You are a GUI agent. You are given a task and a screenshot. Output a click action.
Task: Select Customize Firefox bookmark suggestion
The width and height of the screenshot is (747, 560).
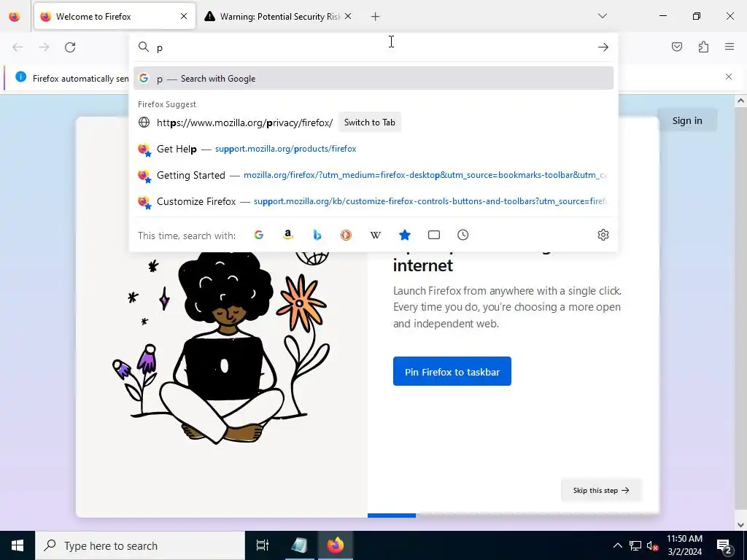click(373, 201)
